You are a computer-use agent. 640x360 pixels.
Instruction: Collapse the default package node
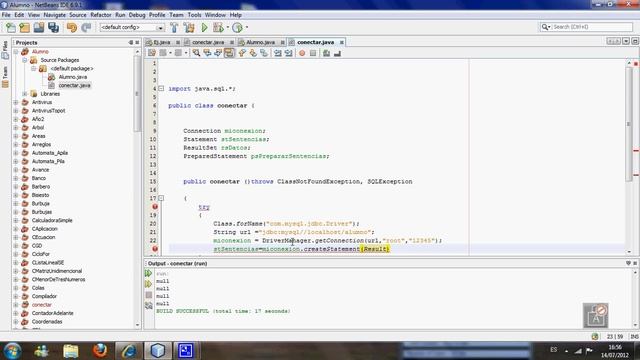[33, 69]
